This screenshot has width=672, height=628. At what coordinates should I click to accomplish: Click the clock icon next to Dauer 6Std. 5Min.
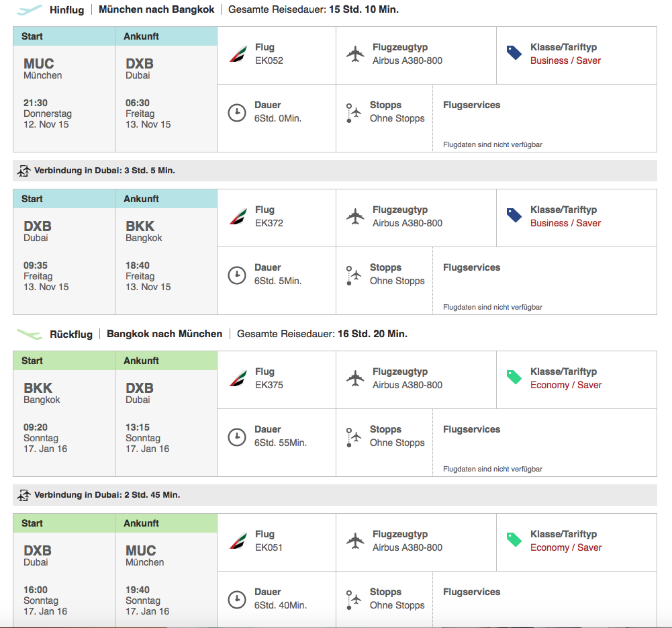pos(236,275)
